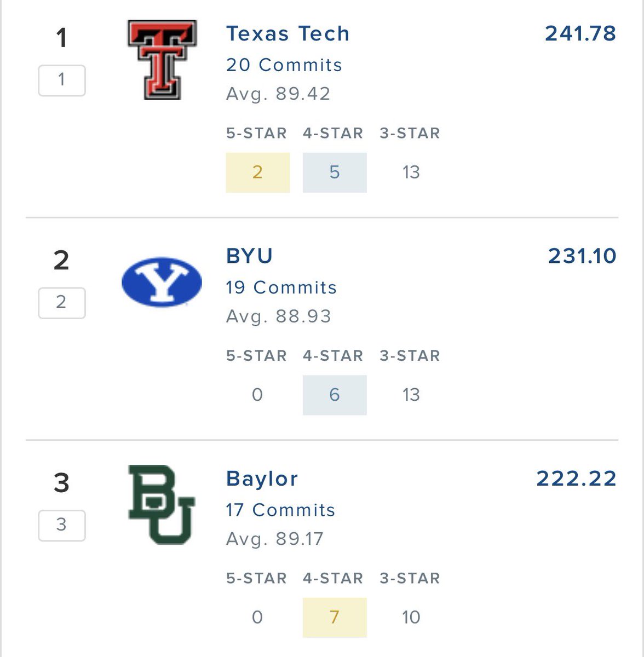Viewport: 644px width, 657px height.
Task: Click the Baylor team logo
Action: click(x=162, y=504)
